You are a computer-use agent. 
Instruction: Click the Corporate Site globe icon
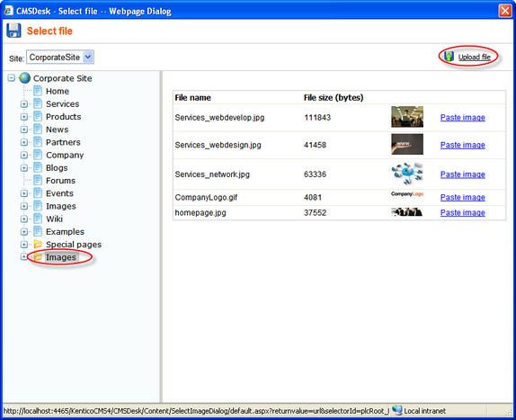24,78
